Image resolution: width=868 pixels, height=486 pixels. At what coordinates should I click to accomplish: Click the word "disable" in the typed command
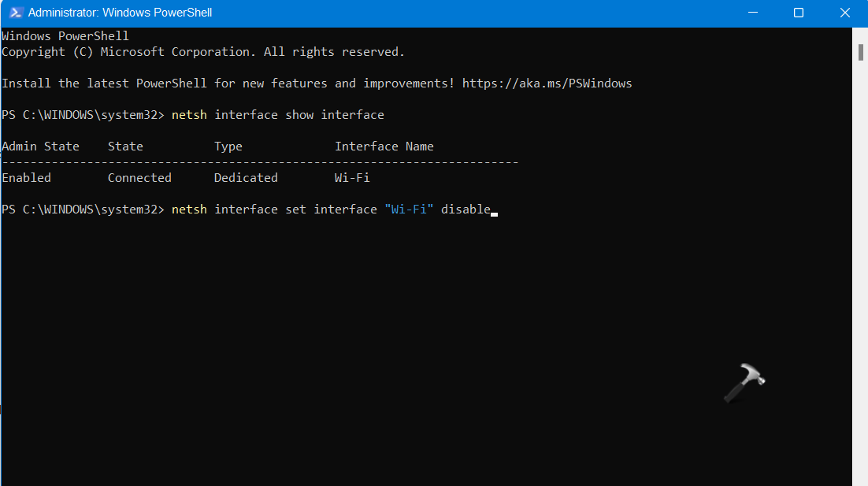(x=466, y=210)
